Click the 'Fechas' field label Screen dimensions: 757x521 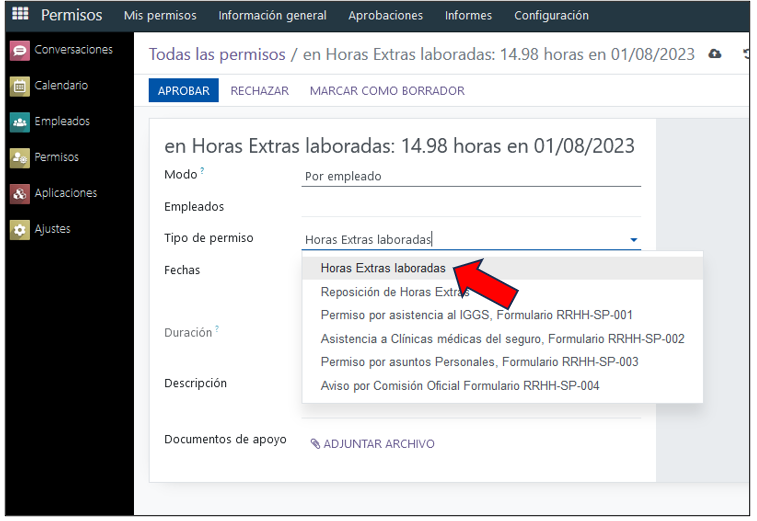182,270
